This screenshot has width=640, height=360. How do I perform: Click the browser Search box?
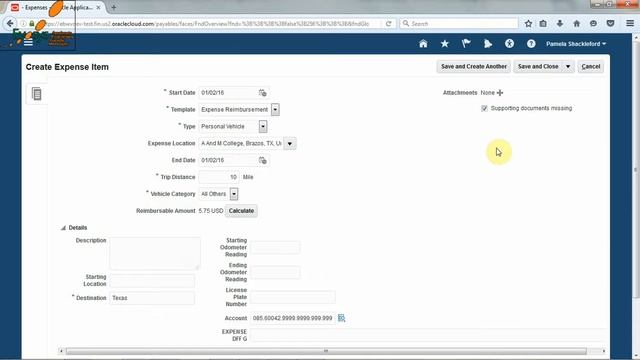click(x=459, y=24)
